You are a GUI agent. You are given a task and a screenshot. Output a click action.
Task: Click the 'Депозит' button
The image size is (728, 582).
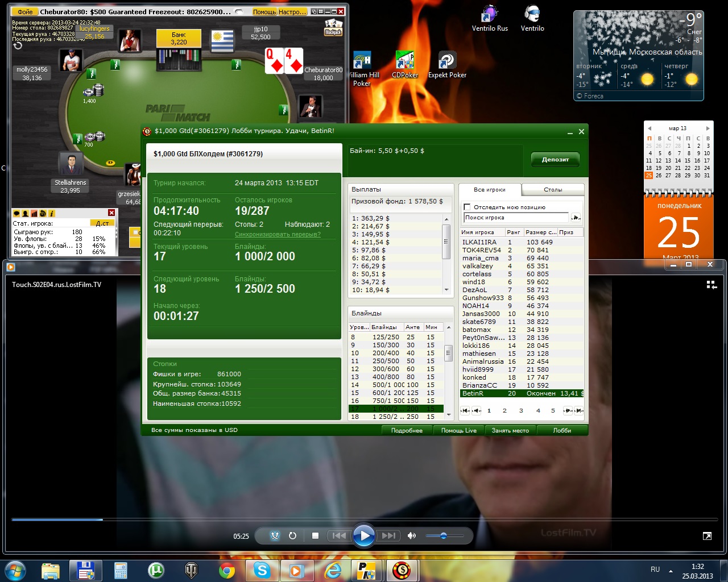point(555,160)
